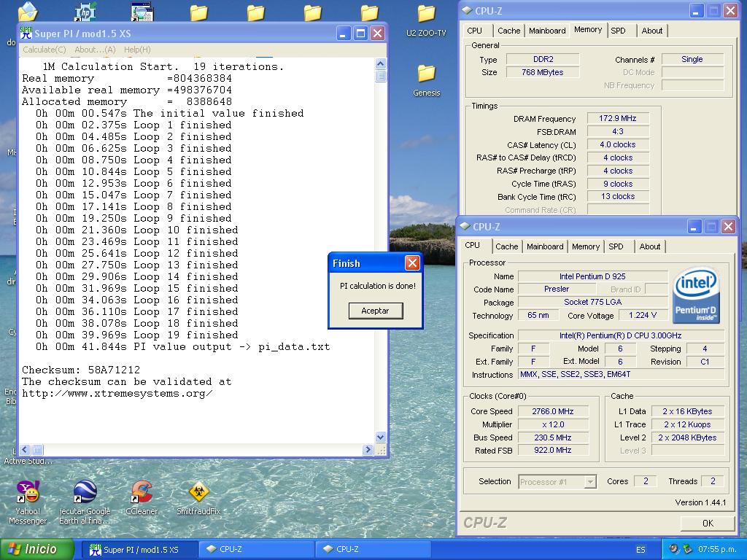747x560 pixels.
Task: Switch to SPD tab in lower CPU-Z
Action: tap(616, 246)
